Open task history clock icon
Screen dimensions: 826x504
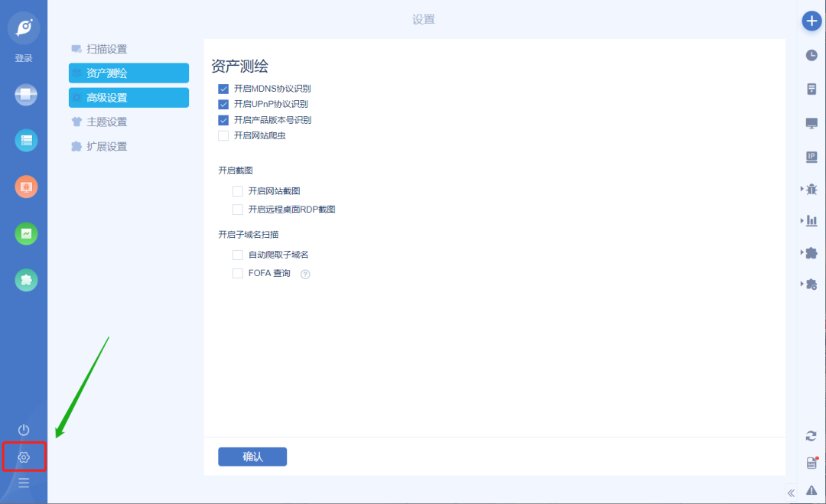811,55
